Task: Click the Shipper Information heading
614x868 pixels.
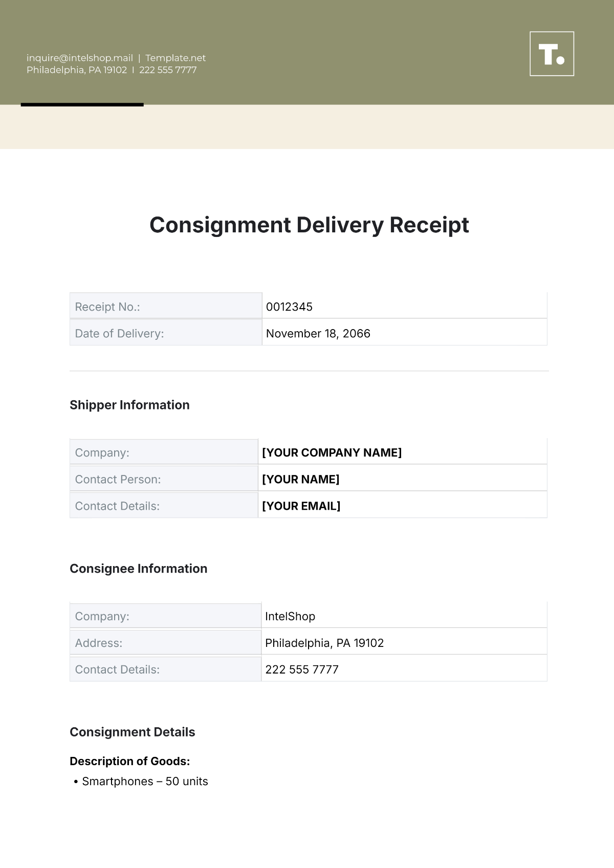Action: click(x=129, y=405)
